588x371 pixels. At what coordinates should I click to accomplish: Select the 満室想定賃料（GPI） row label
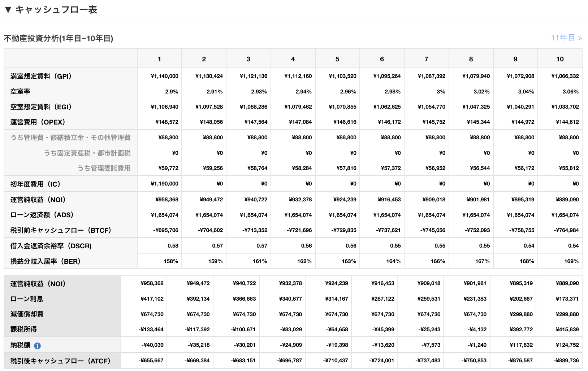point(41,76)
